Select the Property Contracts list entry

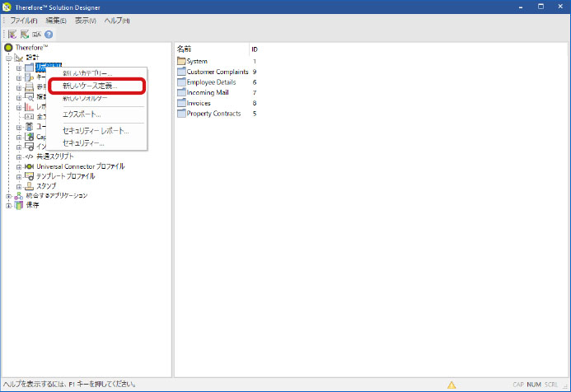[x=213, y=114]
